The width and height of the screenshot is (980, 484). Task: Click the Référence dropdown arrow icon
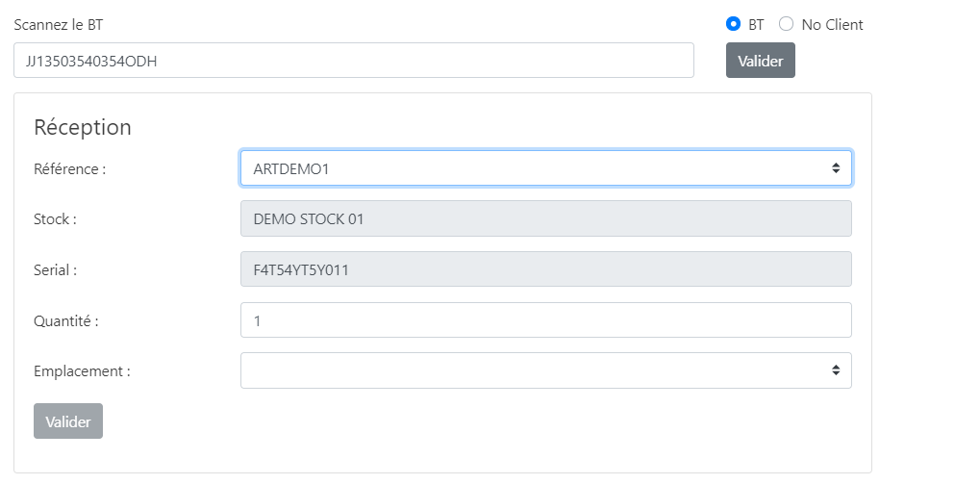[836, 168]
